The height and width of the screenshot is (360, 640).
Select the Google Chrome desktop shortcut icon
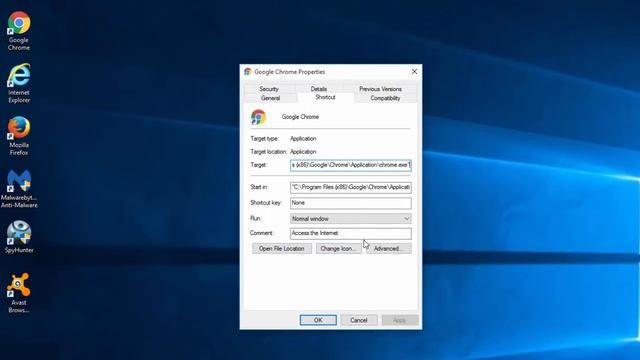pyautogui.click(x=19, y=31)
